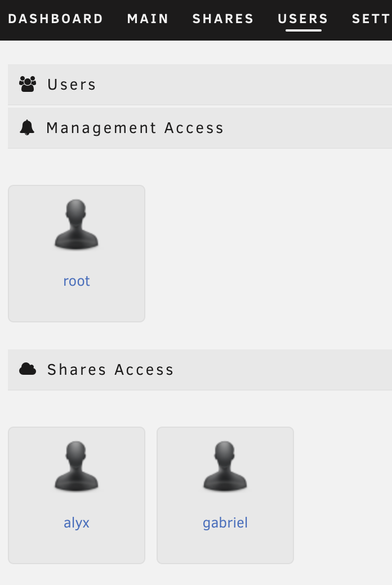Click the Shares Access heading text

coord(111,370)
